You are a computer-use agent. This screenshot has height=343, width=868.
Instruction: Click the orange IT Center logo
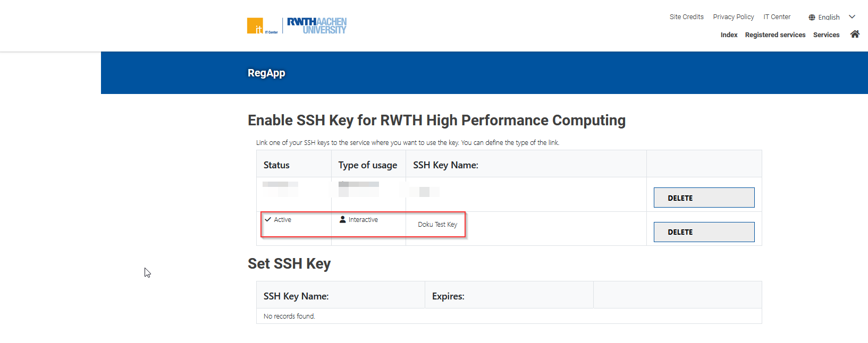tap(256, 26)
